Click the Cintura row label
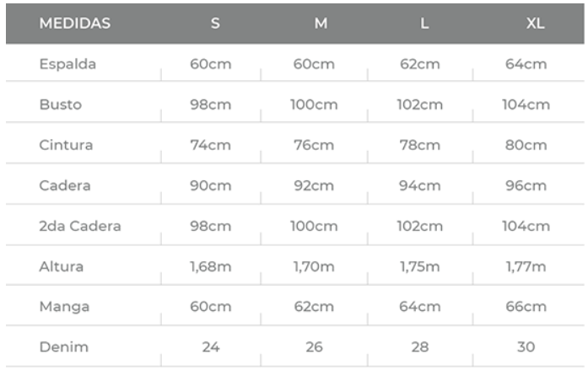Viewport: 588px width, 380px height. (66, 145)
